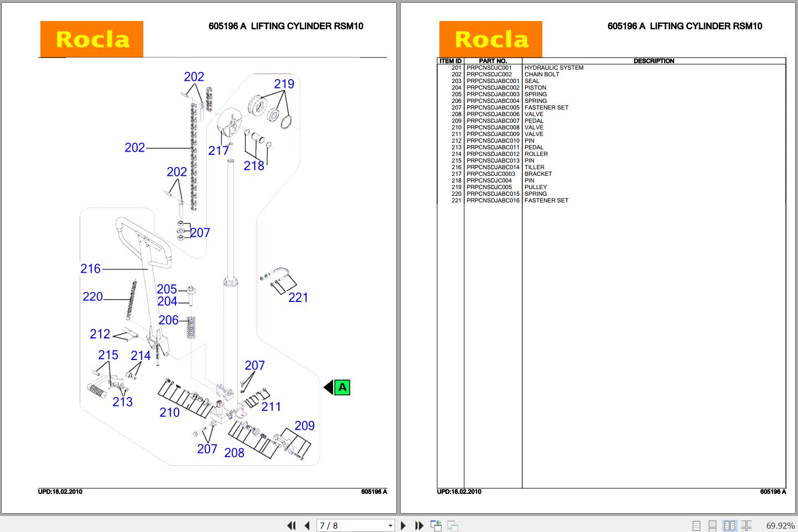
Task: Click the zoom percentage 69.92%
Action: pos(779,525)
